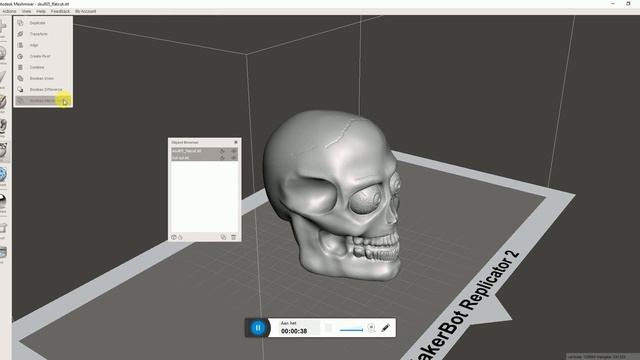Open the Print tool in left toolbar
Image resolution: width=640 pixels, height=360 pixels.
pyautogui.click(x=3, y=253)
